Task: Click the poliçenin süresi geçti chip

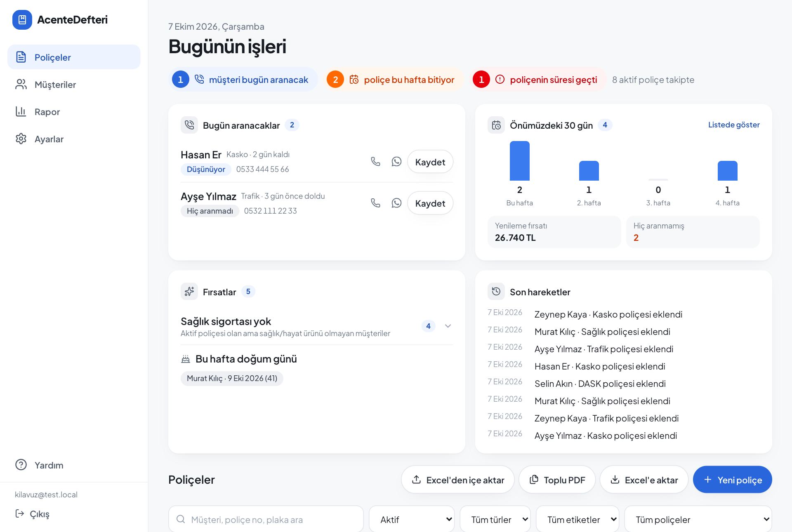Action: click(x=538, y=80)
